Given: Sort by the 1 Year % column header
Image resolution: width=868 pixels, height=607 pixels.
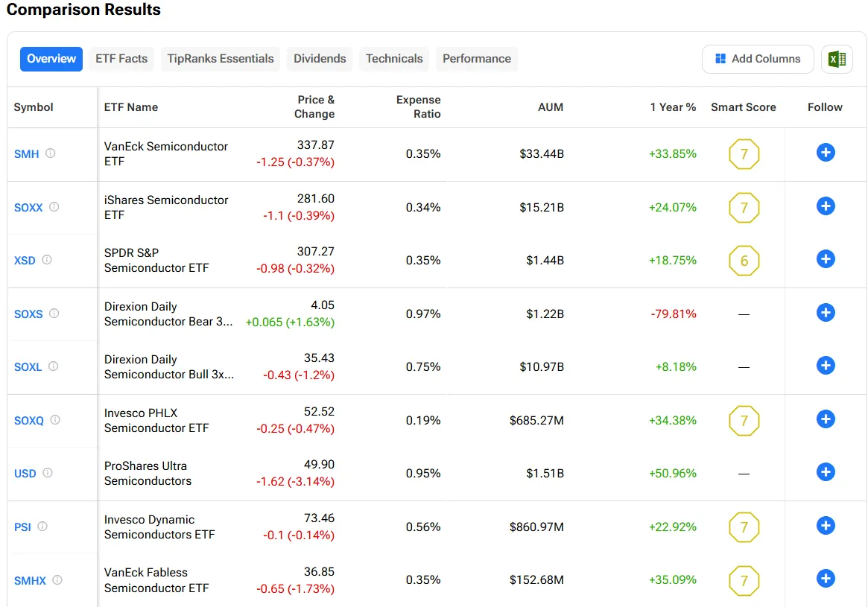Looking at the screenshot, I should click(673, 107).
